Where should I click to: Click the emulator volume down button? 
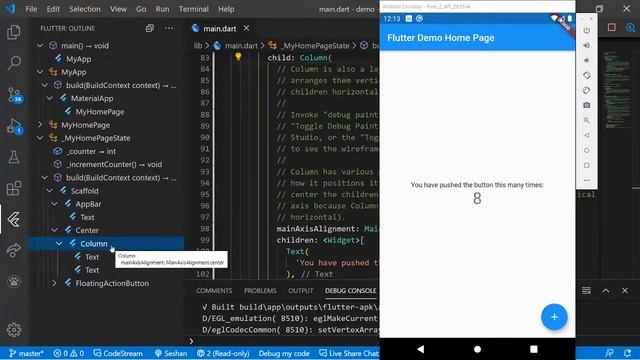point(587,60)
